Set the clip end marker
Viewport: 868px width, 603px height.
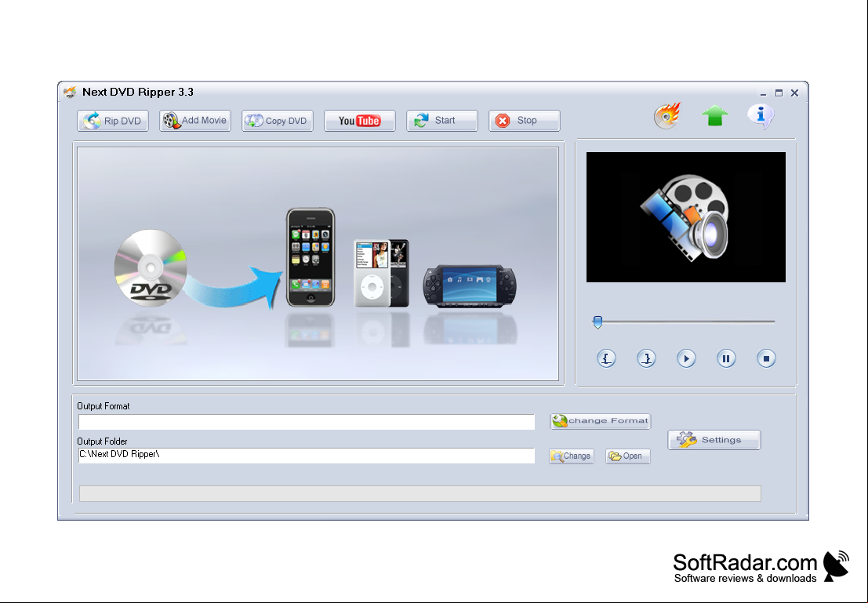[647, 358]
